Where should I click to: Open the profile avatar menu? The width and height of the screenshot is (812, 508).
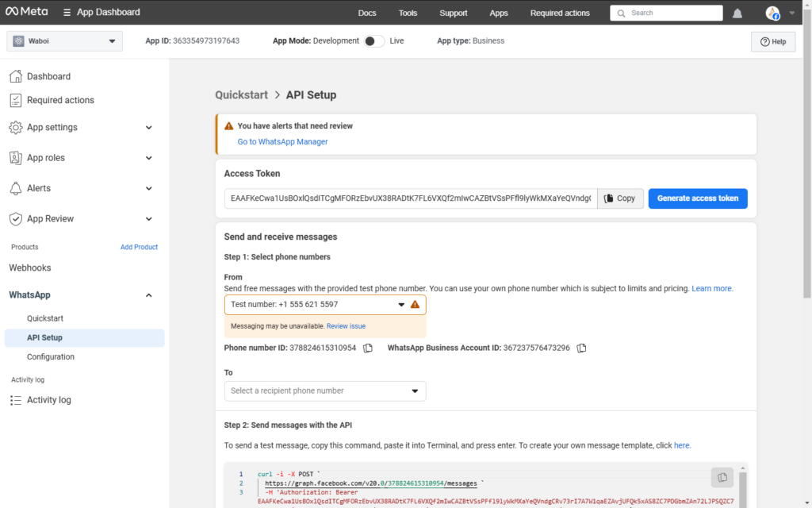click(x=772, y=13)
